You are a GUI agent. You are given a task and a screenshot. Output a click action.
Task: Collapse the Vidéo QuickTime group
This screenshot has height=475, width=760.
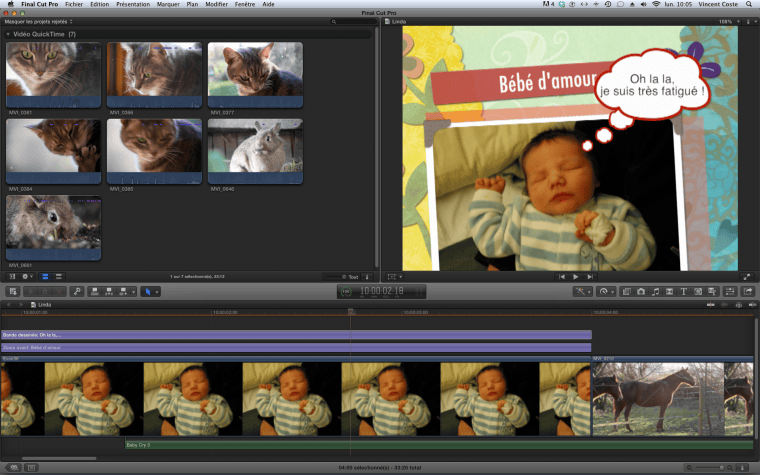coord(9,34)
